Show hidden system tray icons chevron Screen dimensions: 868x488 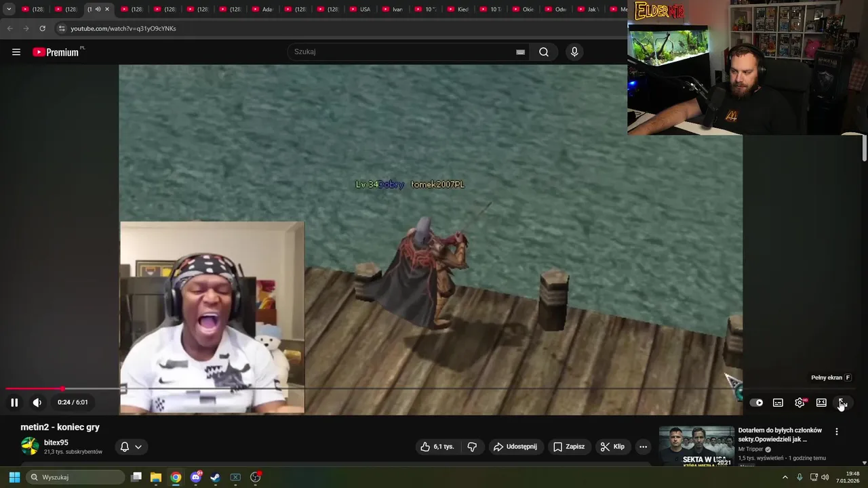coord(785,477)
